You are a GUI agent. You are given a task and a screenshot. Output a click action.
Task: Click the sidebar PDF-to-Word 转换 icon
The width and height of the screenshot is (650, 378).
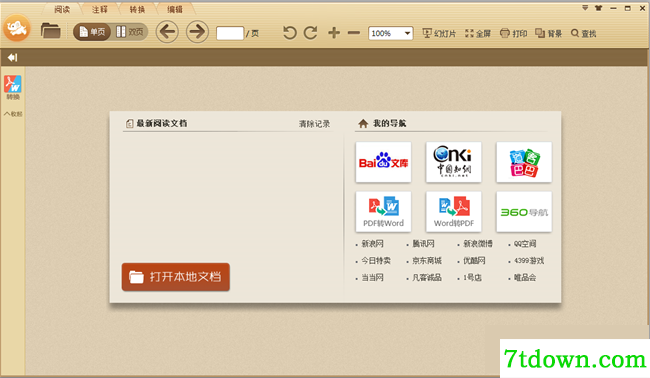pyautogui.click(x=13, y=87)
